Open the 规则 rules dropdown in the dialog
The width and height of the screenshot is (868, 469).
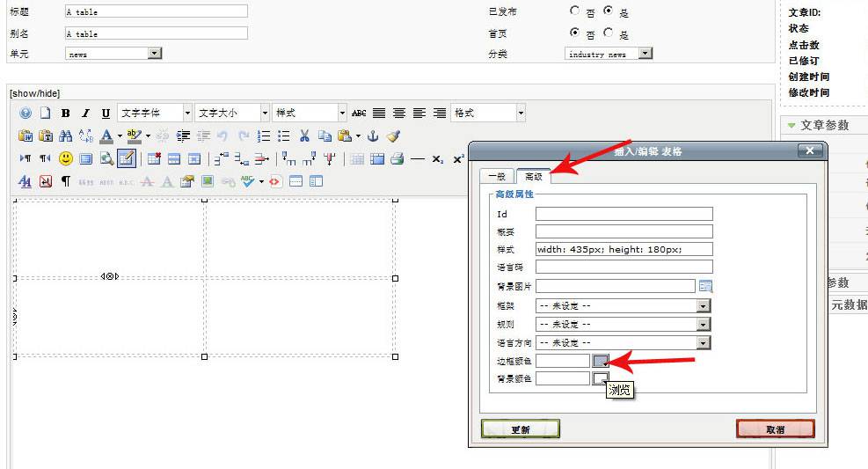[x=623, y=324]
